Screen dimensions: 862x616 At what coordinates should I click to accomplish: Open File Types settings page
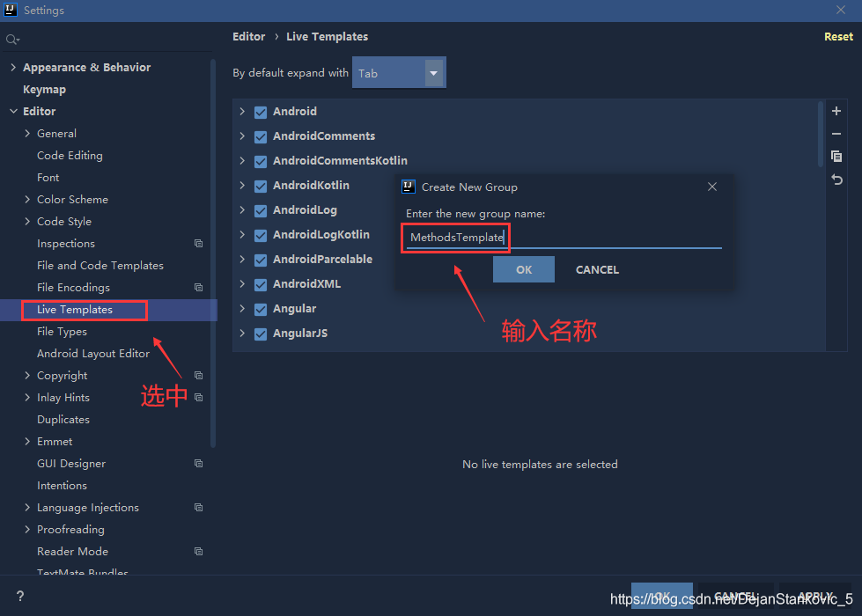[63, 332]
